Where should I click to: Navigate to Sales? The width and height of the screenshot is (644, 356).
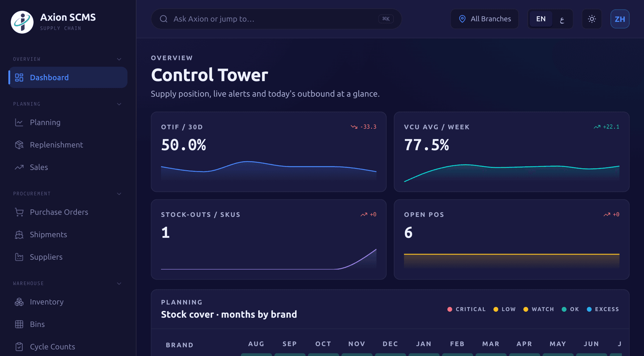(x=68, y=167)
